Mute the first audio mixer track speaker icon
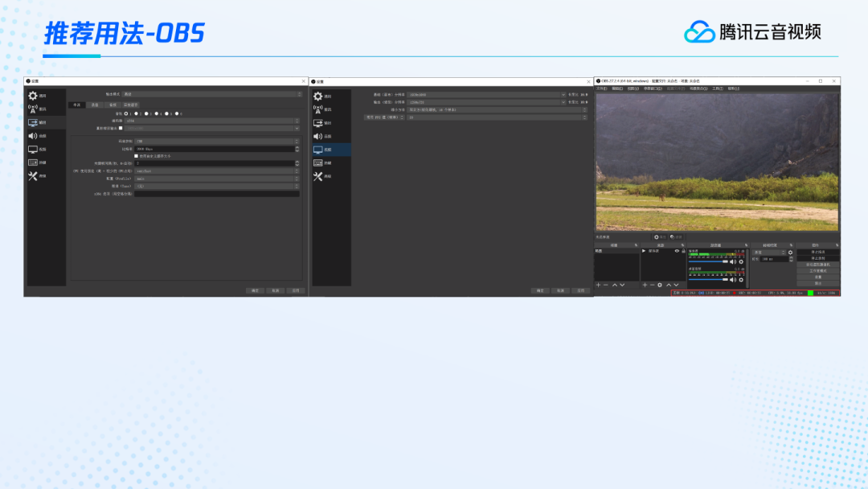This screenshot has height=489, width=868. (732, 261)
